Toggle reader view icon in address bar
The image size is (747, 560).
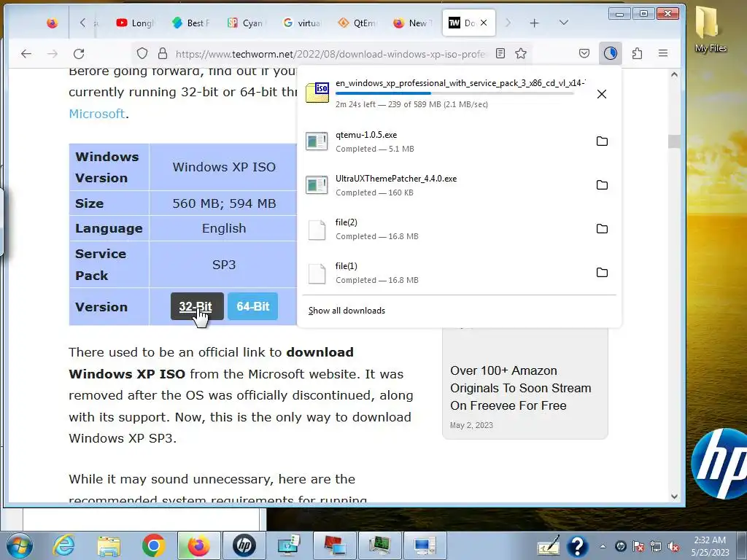pos(500,53)
